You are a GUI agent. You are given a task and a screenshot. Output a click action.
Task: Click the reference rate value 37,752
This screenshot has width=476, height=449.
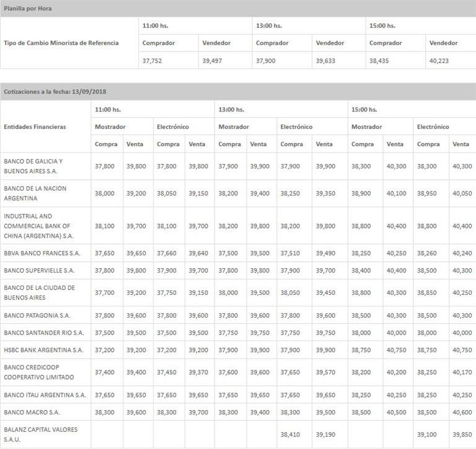click(x=153, y=60)
